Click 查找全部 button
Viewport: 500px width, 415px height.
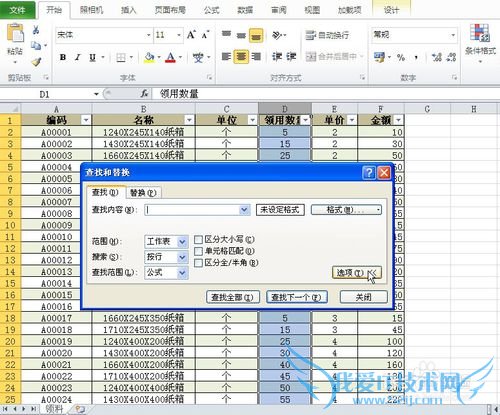click(232, 297)
